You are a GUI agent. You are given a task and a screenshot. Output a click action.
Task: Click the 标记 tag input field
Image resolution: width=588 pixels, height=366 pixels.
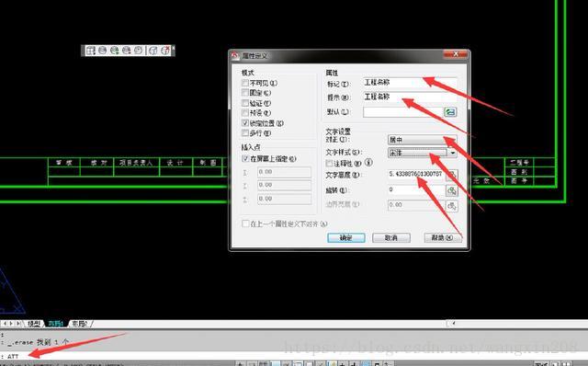[410, 82]
